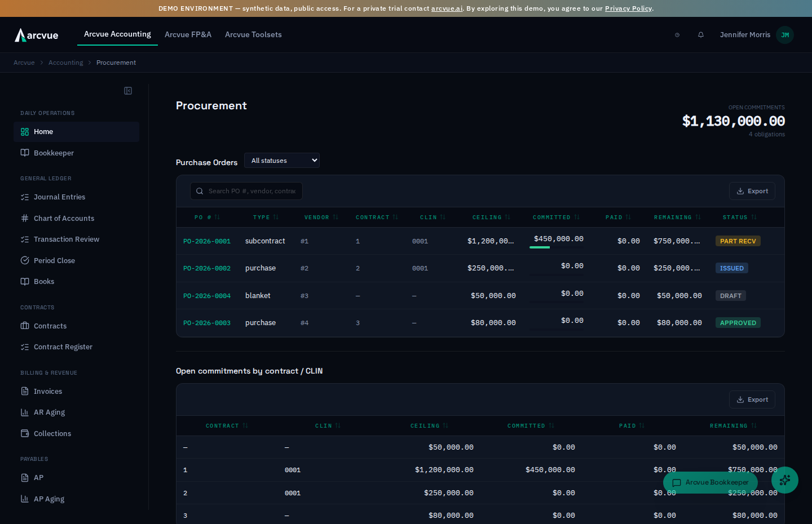The width and height of the screenshot is (812, 524).
Task: Click Jennifer Morris user name
Action: [x=745, y=35]
